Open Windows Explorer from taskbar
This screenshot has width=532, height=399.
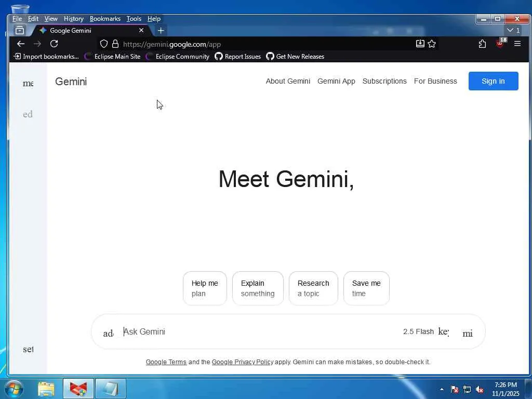46,389
